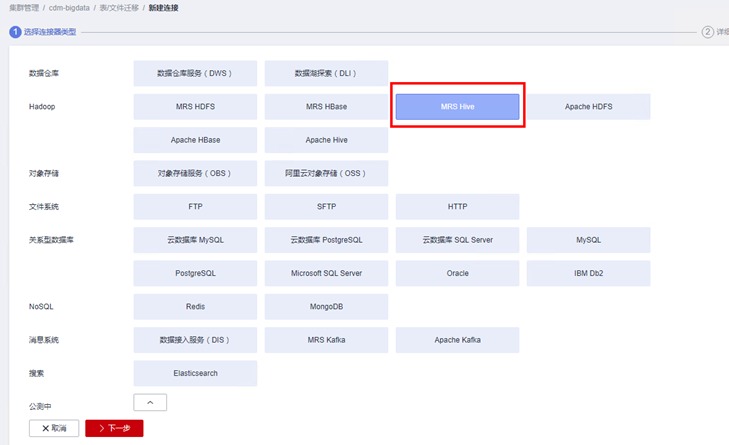Choose the Apache Kafka connector

coord(457,340)
